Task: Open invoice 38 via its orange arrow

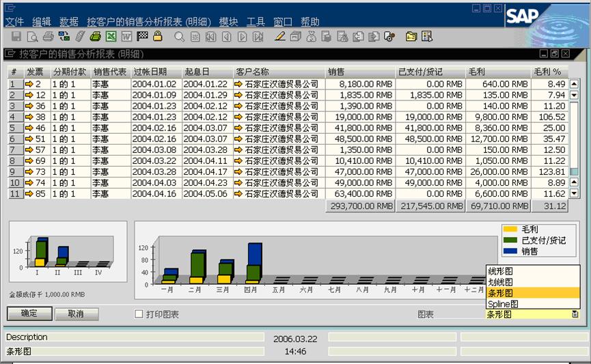Action: click(29, 117)
